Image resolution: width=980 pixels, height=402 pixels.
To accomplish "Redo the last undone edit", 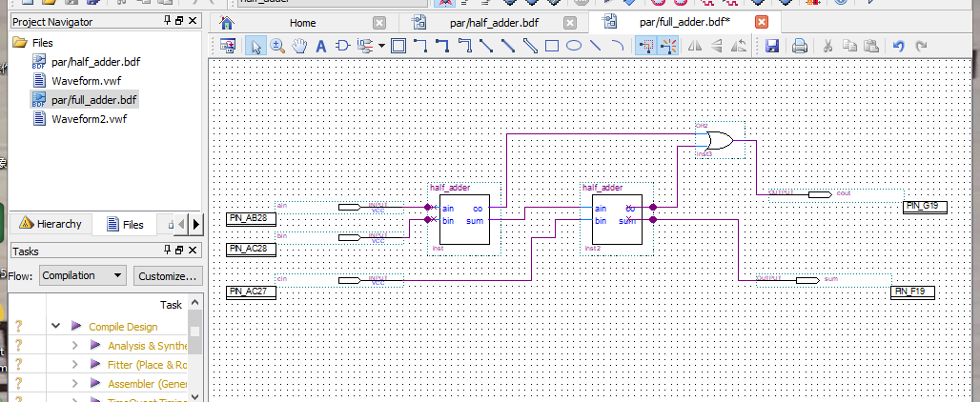I will (921, 46).
